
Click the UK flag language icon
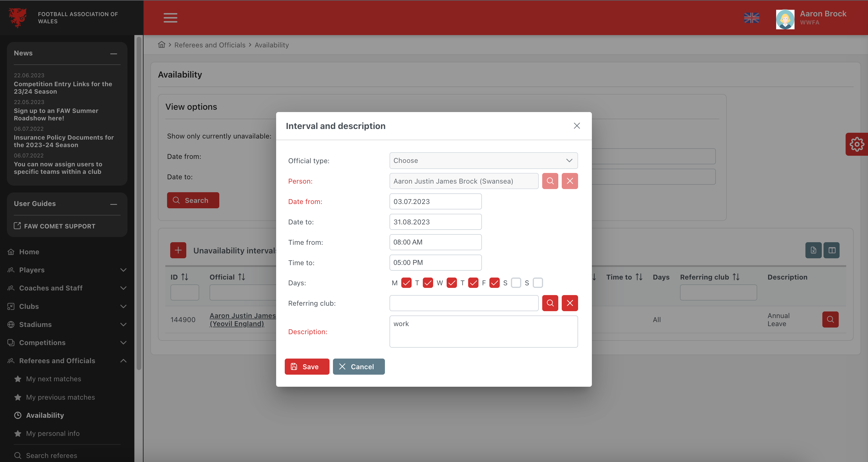(x=751, y=18)
